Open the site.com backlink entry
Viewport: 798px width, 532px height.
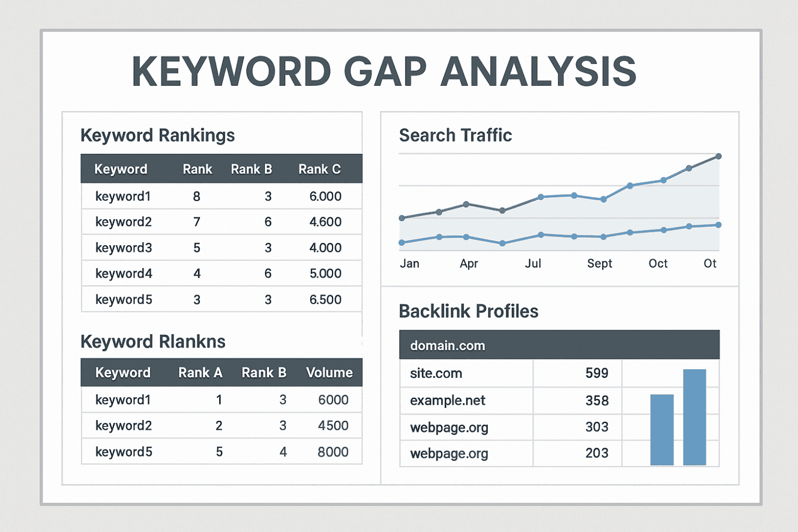coord(436,373)
